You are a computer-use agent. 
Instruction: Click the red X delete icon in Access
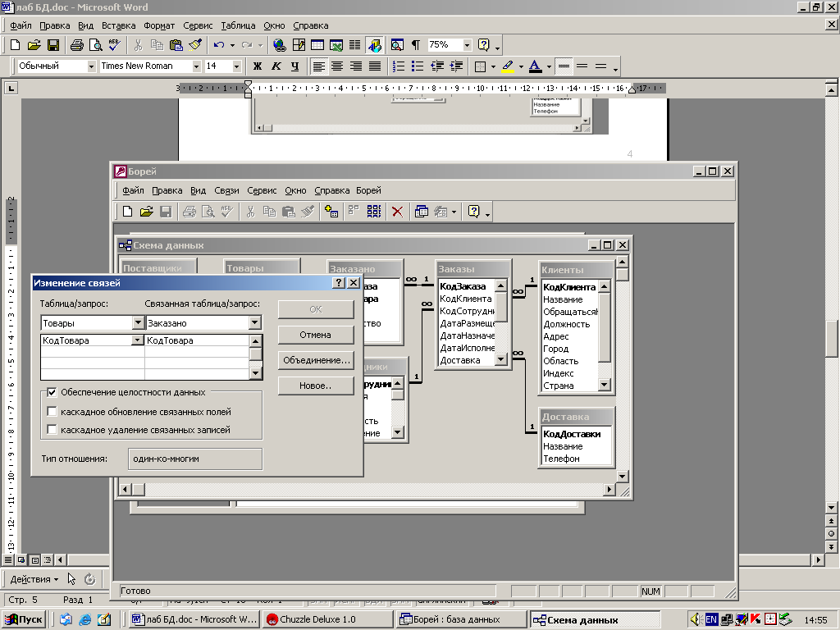(397, 212)
